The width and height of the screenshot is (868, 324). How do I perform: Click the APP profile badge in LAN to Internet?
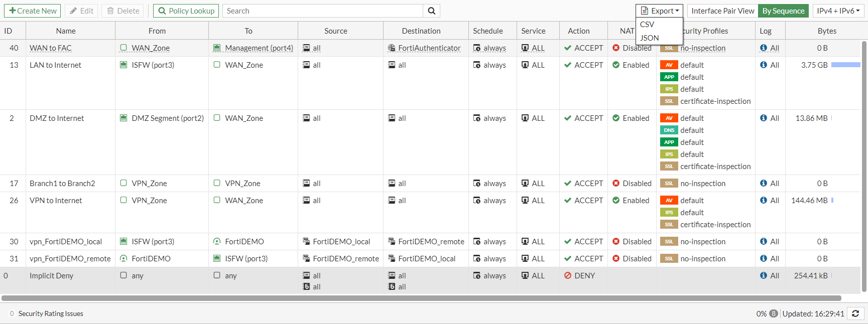669,77
